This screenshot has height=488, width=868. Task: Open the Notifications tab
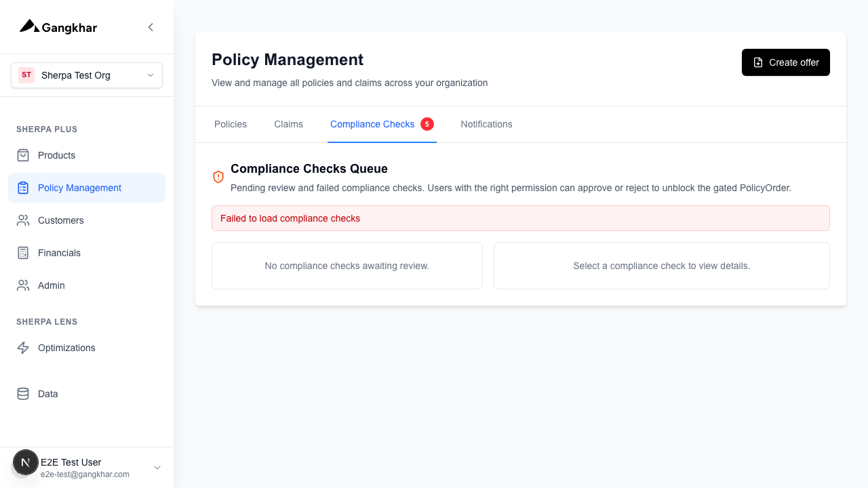486,124
